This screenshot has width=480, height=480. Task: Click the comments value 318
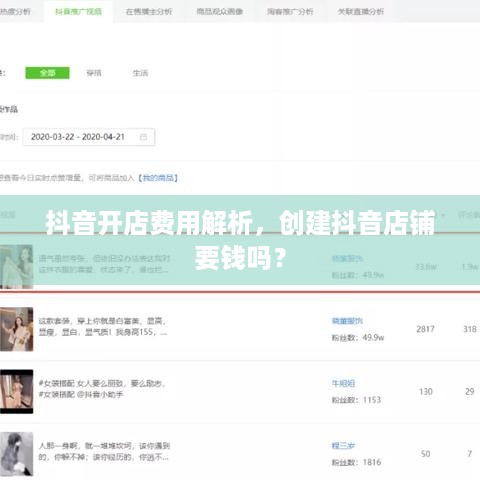pyautogui.click(x=470, y=329)
